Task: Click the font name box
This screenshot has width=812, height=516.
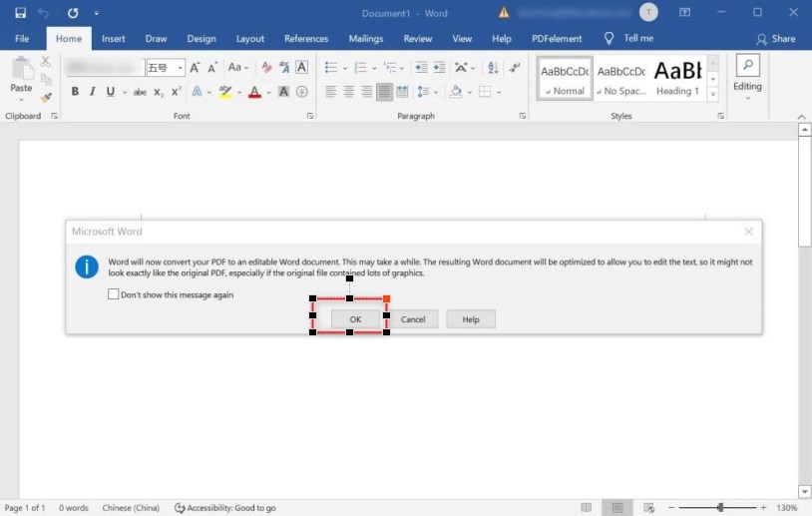Action: [105, 67]
